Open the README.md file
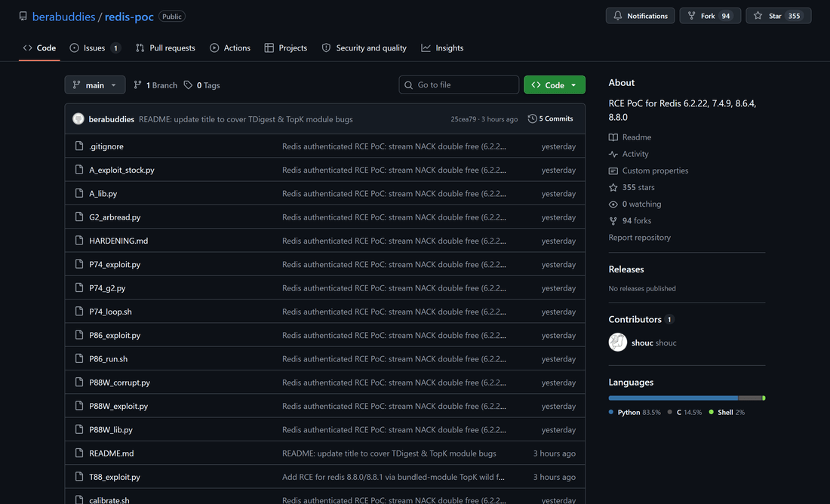The image size is (830, 504). pyautogui.click(x=111, y=453)
